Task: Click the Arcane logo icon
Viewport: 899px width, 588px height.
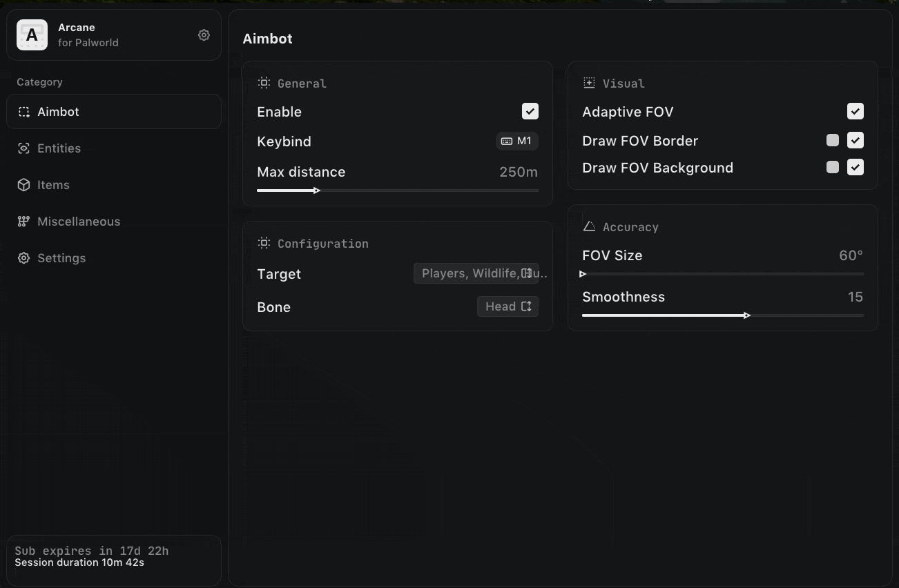Action: click(32, 35)
